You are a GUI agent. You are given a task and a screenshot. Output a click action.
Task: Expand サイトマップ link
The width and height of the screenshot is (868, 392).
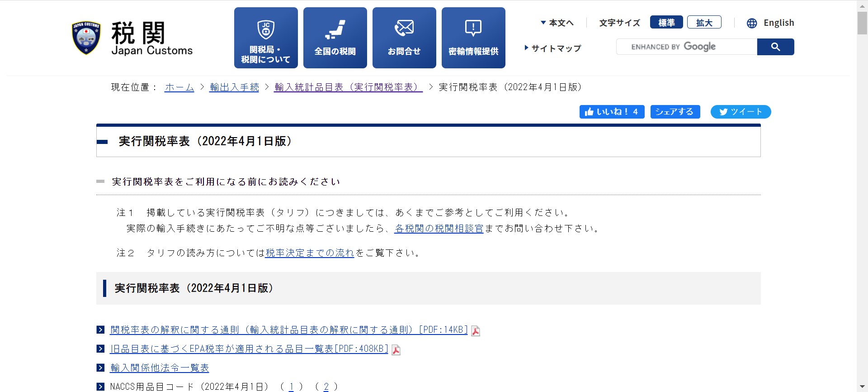click(553, 48)
